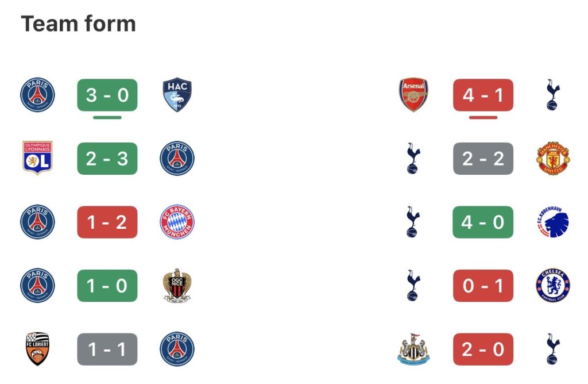Open the Tottenham 0 - 1 Chelsea result
The width and height of the screenshot is (588, 384).
click(x=483, y=286)
